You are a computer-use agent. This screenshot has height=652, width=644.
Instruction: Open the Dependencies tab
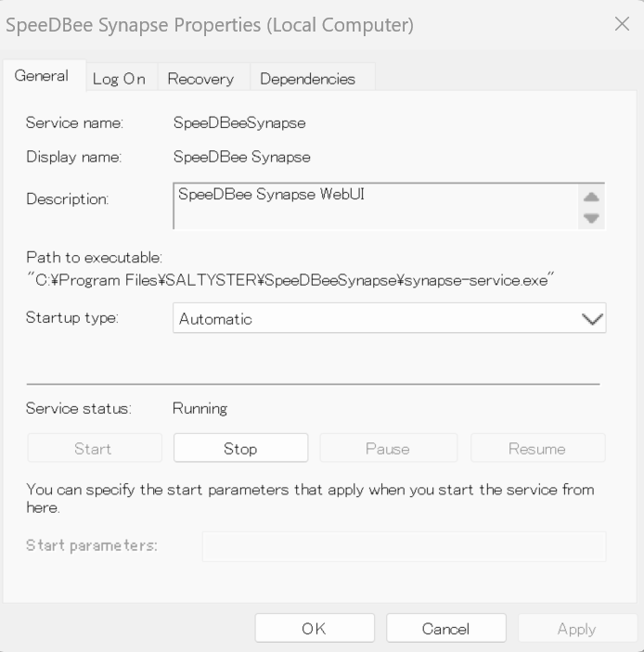(x=307, y=79)
